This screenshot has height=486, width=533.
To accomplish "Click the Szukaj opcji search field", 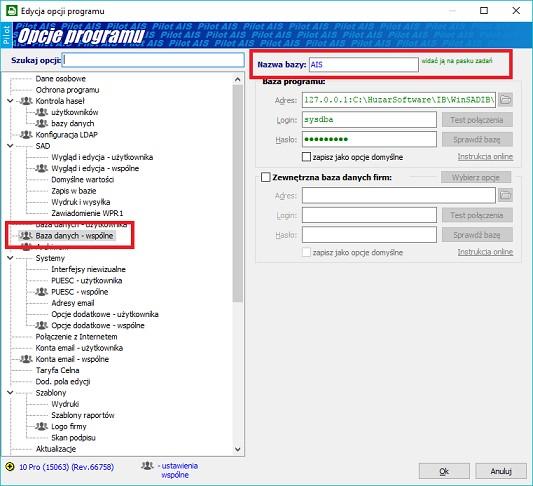I will tap(153, 60).
